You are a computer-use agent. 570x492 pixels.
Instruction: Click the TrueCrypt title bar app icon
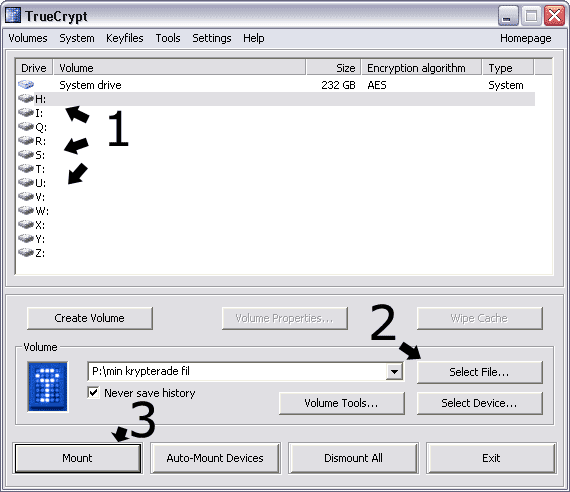(x=13, y=16)
